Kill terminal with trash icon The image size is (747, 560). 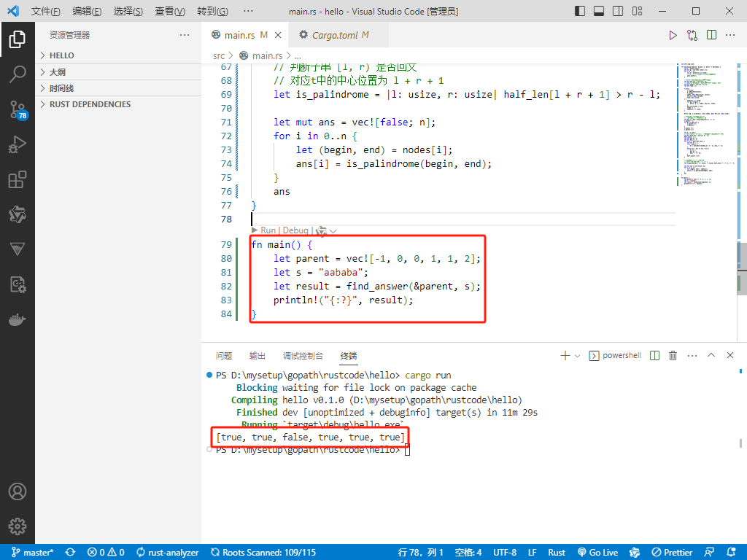coord(673,356)
